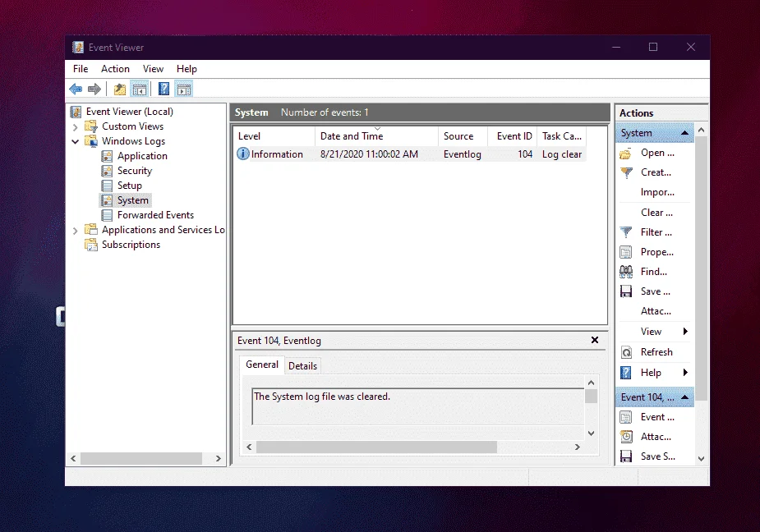Click the Actions pane scroll up arrow

[x=701, y=130]
